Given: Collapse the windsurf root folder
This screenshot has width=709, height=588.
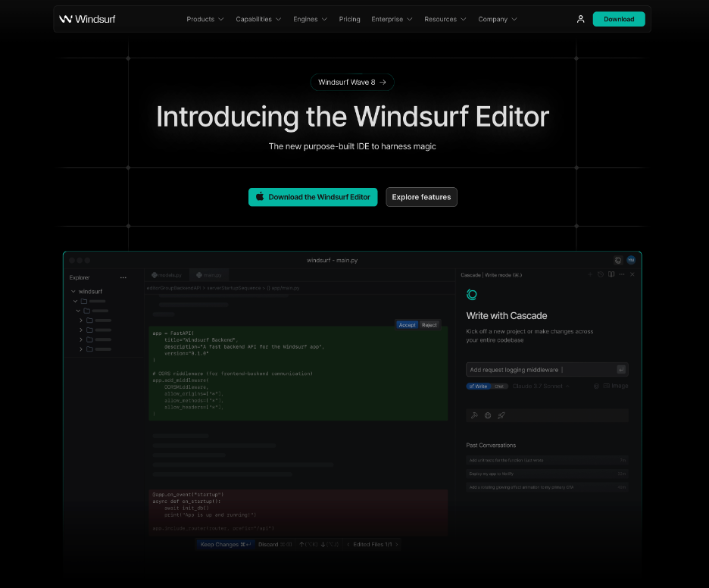Looking at the screenshot, I should point(73,291).
